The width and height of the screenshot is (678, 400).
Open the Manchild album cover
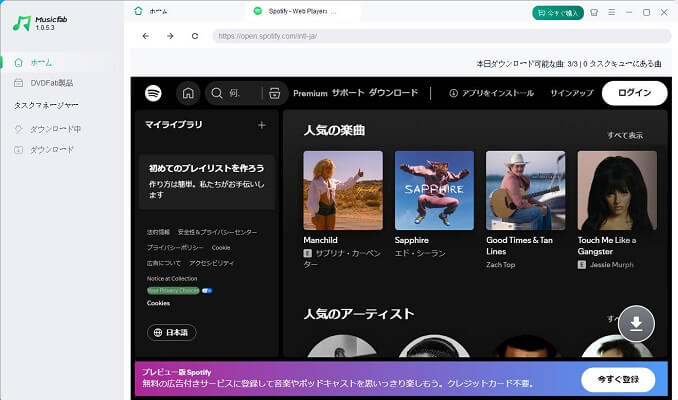[343, 190]
